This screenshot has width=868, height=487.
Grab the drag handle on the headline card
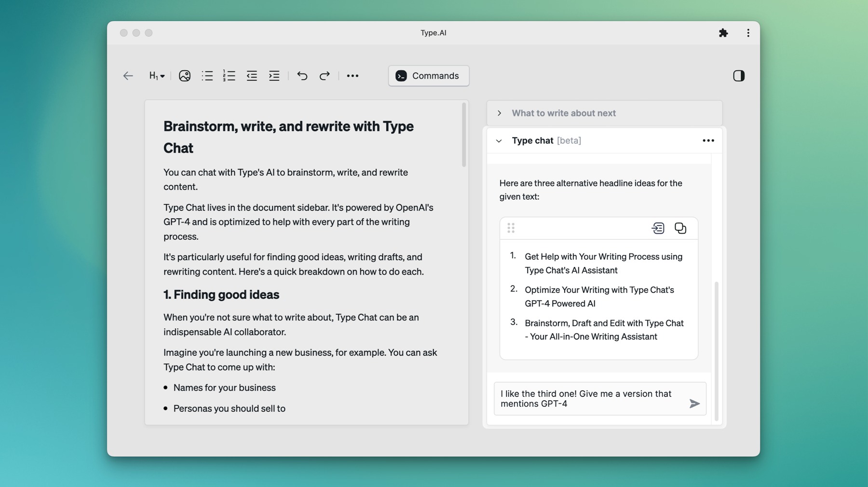(x=511, y=228)
